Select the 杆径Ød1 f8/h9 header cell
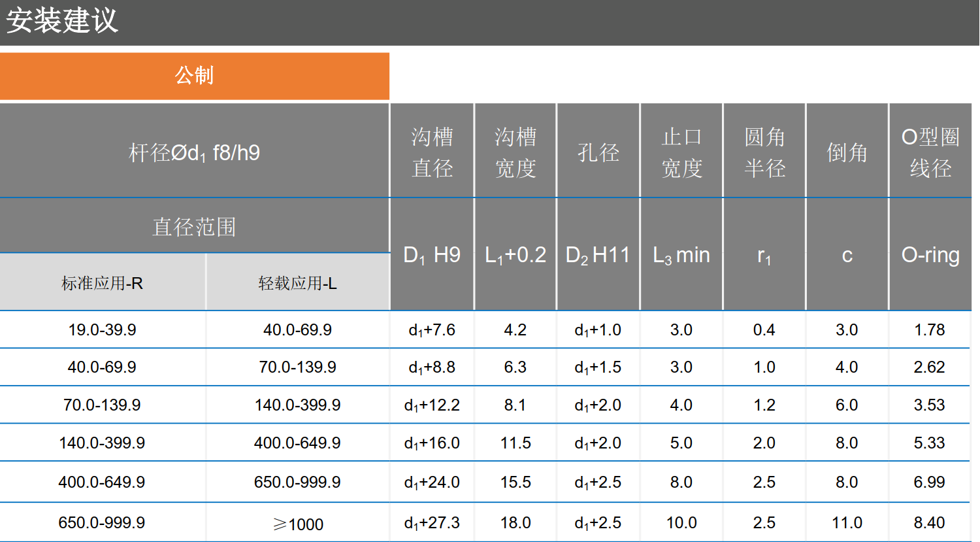This screenshot has width=980, height=542. 194,152
